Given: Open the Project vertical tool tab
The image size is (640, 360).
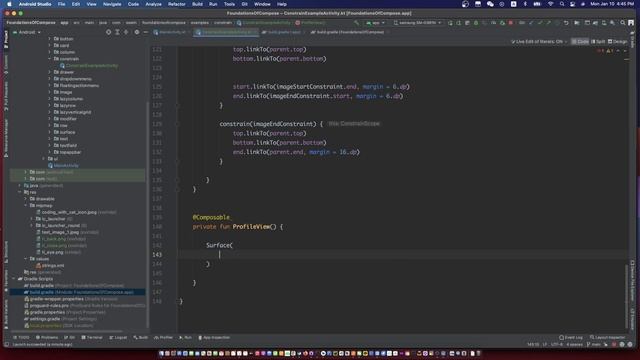Looking at the screenshot, I should tap(6, 40).
